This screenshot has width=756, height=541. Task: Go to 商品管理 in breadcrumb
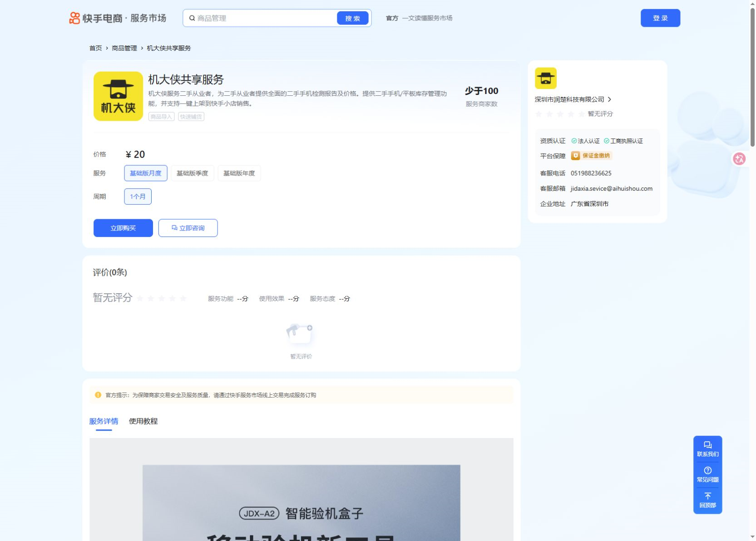coord(124,48)
